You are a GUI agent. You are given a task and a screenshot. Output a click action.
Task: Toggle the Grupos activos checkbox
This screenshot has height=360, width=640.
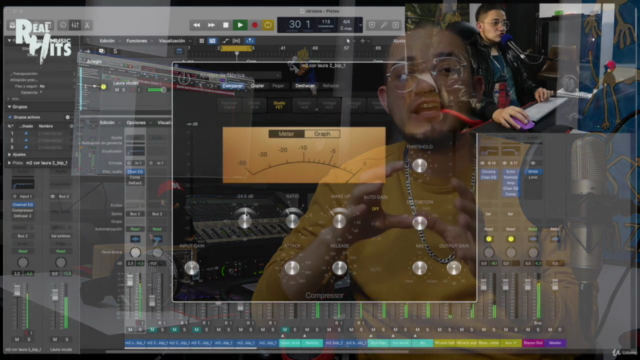tap(10, 117)
